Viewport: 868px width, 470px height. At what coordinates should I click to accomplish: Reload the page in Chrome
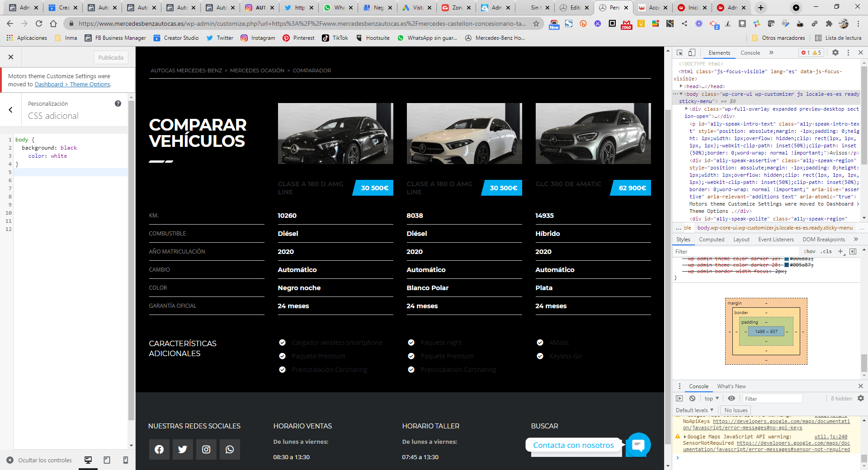click(x=39, y=23)
